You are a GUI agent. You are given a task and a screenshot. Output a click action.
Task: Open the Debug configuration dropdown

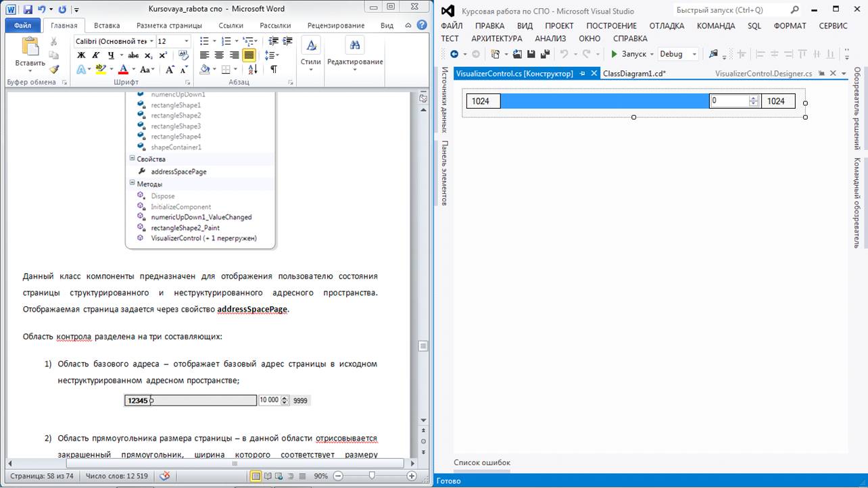[x=694, y=54]
